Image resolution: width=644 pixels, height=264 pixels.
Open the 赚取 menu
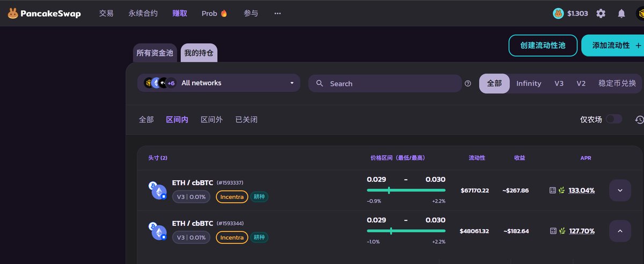click(x=180, y=13)
